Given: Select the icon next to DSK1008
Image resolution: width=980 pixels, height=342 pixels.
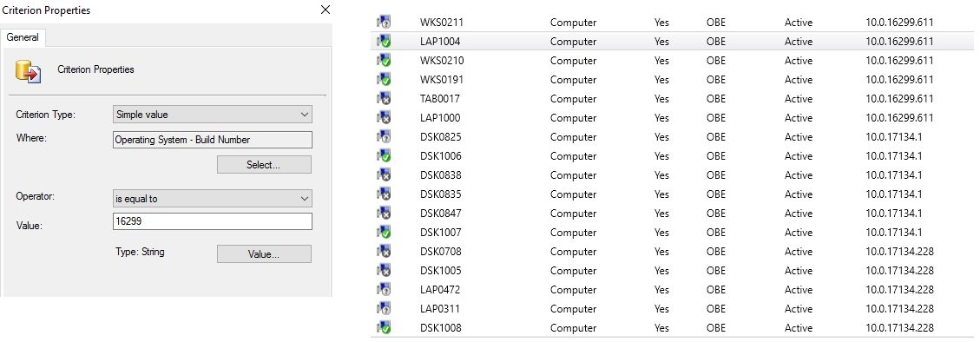Looking at the screenshot, I should [383, 328].
